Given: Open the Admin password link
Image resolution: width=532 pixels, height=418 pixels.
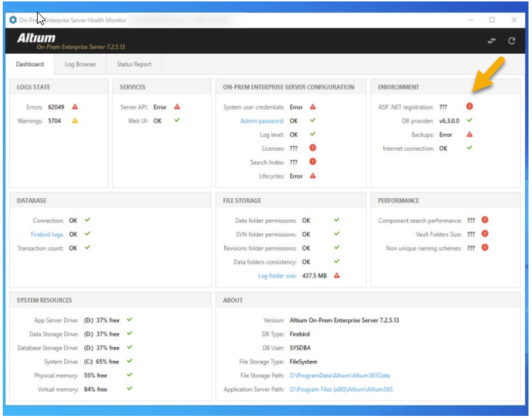Looking at the screenshot, I should tap(262, 121).
